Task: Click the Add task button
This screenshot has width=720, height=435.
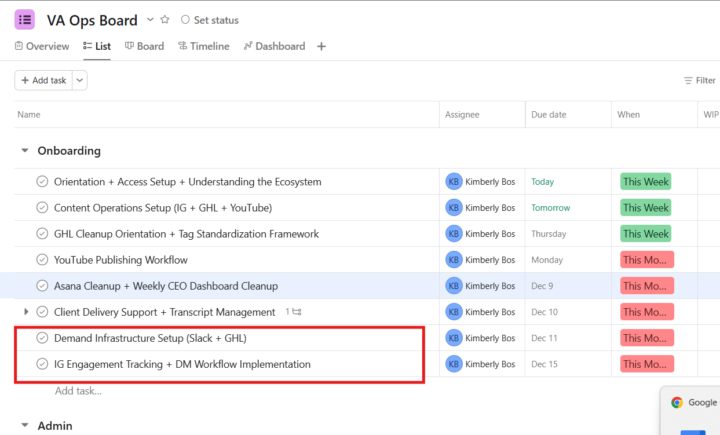Action: coord(42,80)
